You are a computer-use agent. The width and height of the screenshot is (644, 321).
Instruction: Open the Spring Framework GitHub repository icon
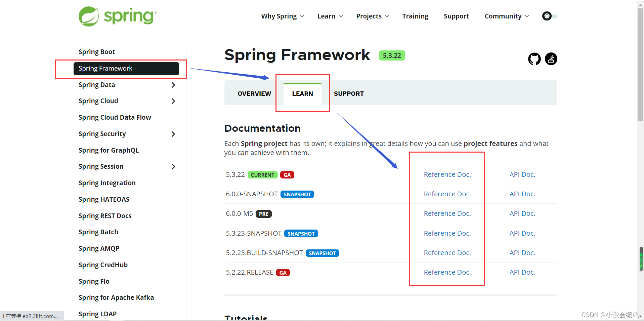click(534, 59)
